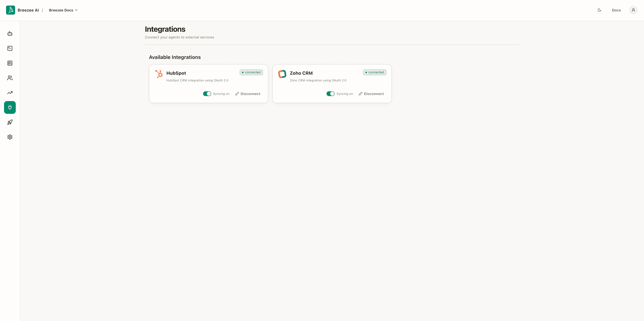Switch to dark mode with moon icon

click(x=599, y=10)
